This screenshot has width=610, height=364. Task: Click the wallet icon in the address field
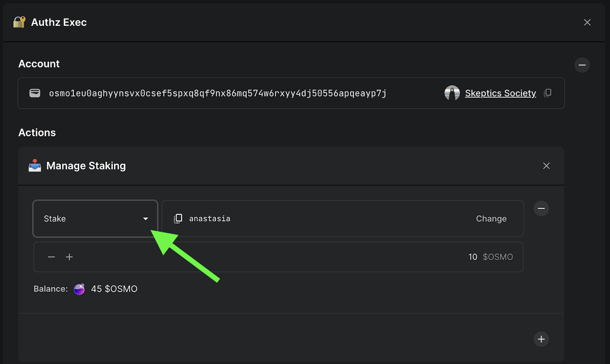[35, 93]
